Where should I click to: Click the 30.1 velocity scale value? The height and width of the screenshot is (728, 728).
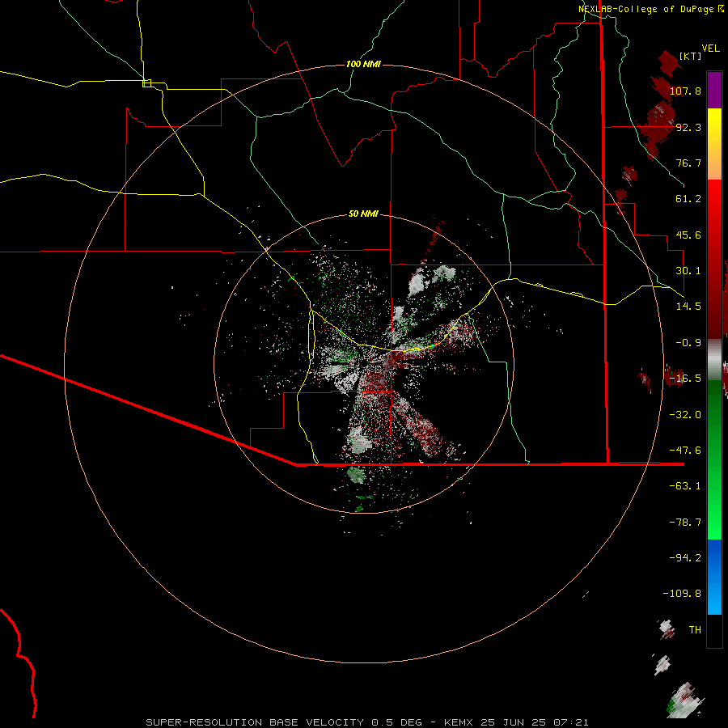tap(688, 271)
